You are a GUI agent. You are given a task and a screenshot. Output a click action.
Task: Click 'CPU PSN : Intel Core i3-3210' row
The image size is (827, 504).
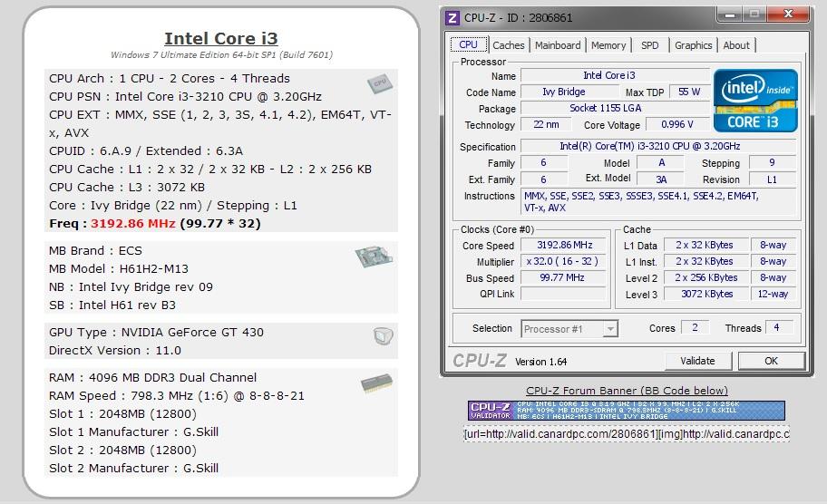(185, 96)
